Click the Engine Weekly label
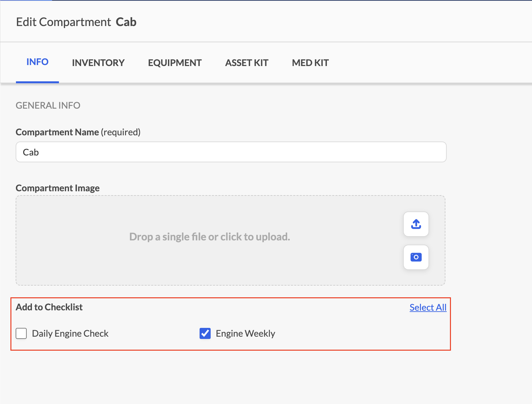This screenshot has height=404, width=532. coord(245,333)
